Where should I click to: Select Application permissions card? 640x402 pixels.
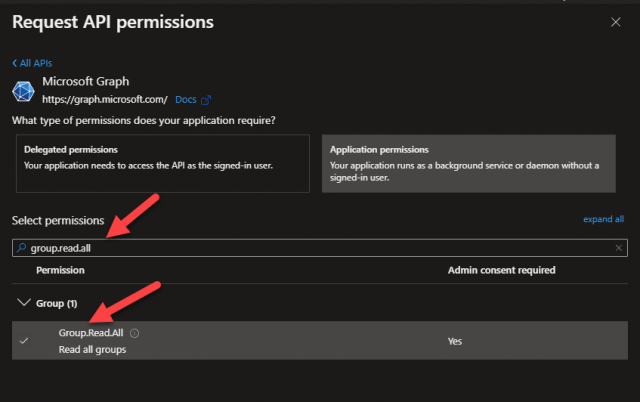[x=469, y=164]
